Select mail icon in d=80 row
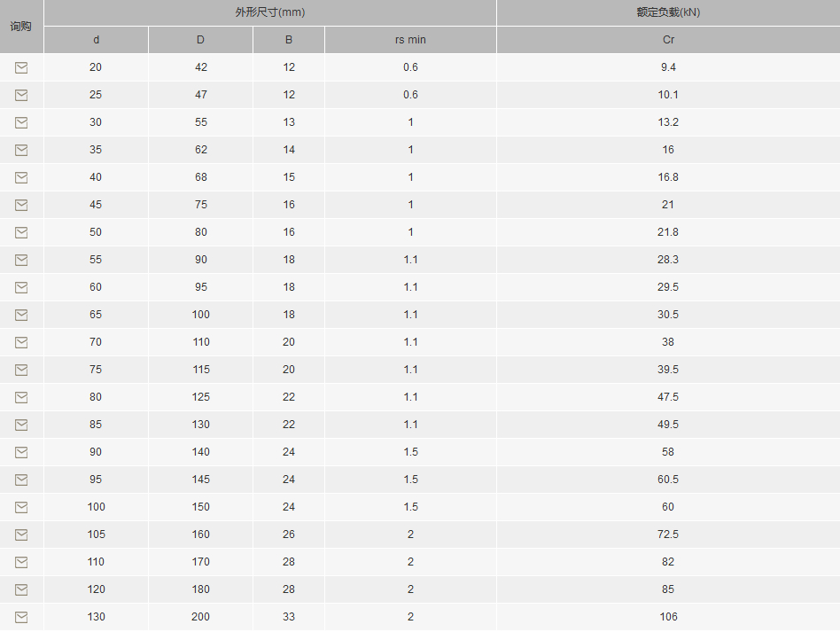Image resolution: width=840 pixels, height=632 pixels. 21,397
